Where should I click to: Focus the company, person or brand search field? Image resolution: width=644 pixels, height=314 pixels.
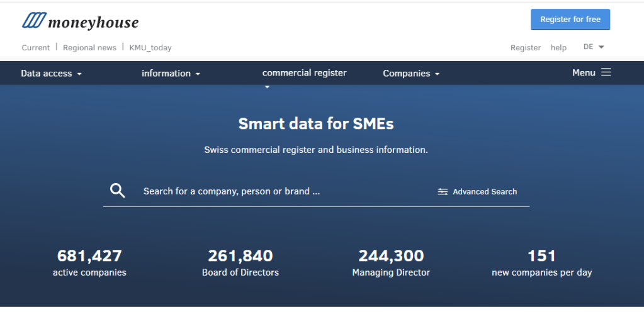[283, 191]
